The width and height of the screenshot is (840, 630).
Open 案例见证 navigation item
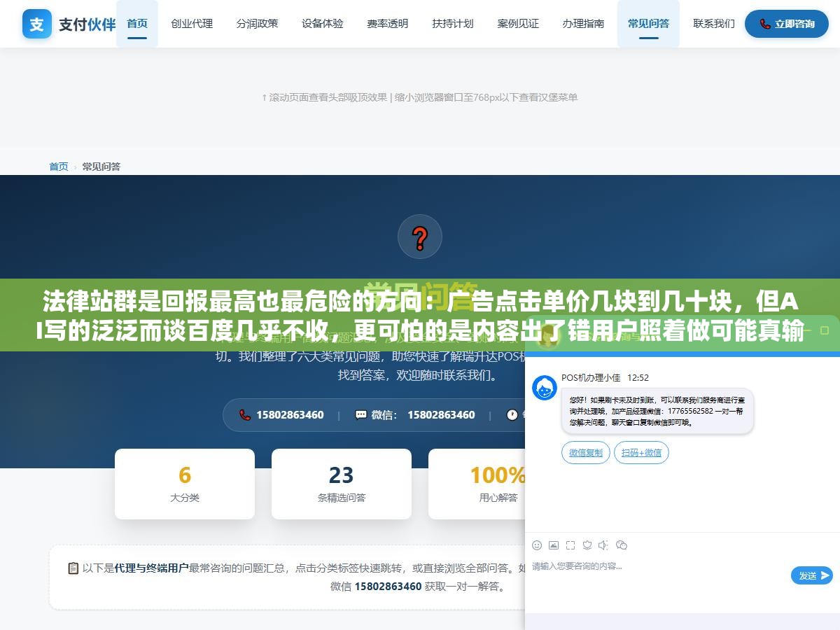(518, 24)
